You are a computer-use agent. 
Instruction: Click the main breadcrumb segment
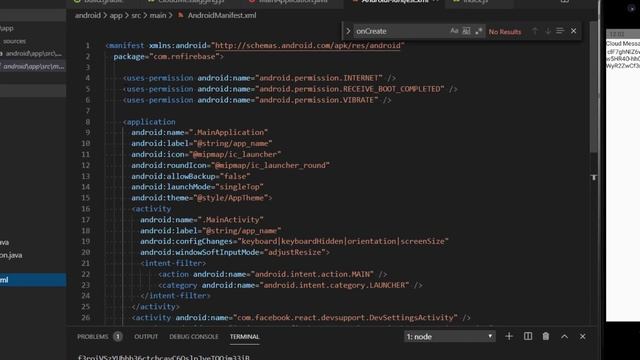[158, 16]
